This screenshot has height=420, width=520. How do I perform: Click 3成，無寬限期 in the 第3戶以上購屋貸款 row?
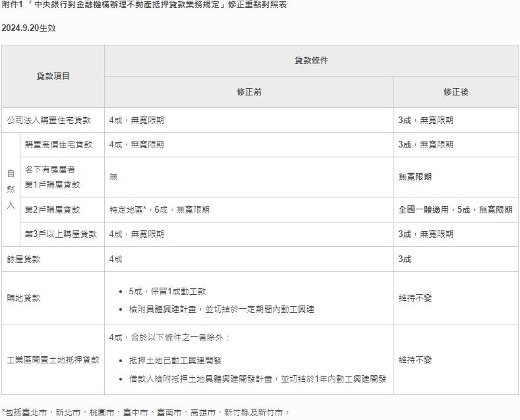[x=426, y=234]
